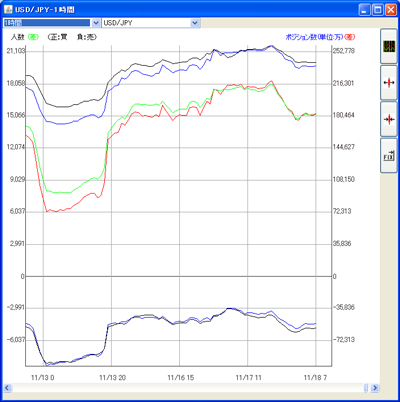Click the horizontal shrink arrows button

(389, 119)
